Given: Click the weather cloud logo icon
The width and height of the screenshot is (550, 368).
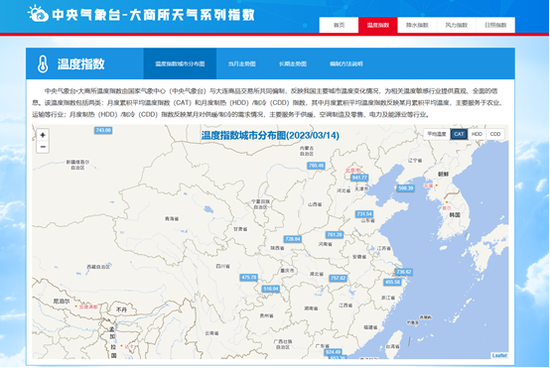Looking at the screenshot, I should (x=38, y=14).
